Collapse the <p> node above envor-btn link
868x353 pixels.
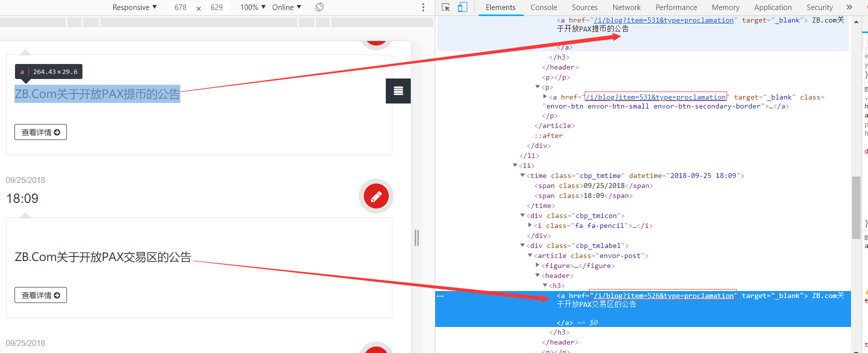click(x=538, y=87)
